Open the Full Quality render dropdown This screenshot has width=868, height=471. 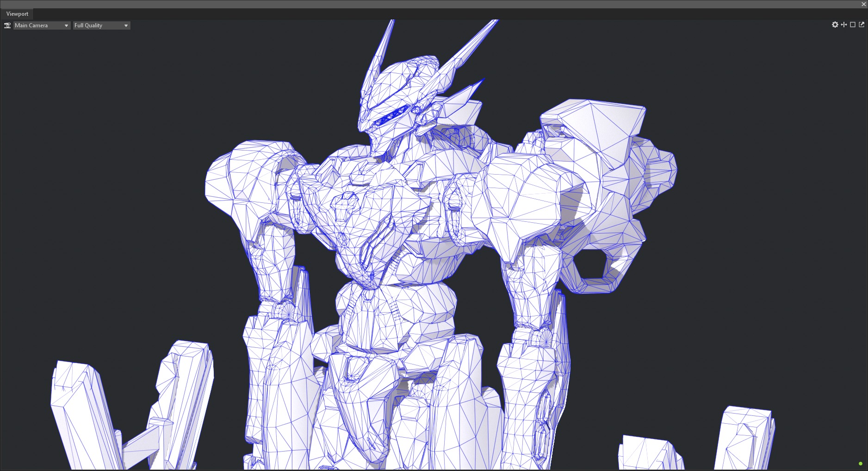tap(101, 25)
